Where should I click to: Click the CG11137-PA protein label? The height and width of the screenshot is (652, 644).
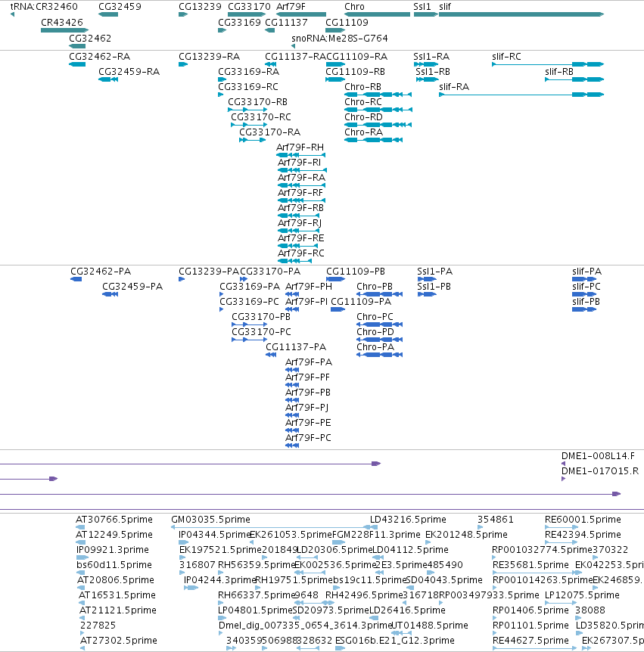296,346
